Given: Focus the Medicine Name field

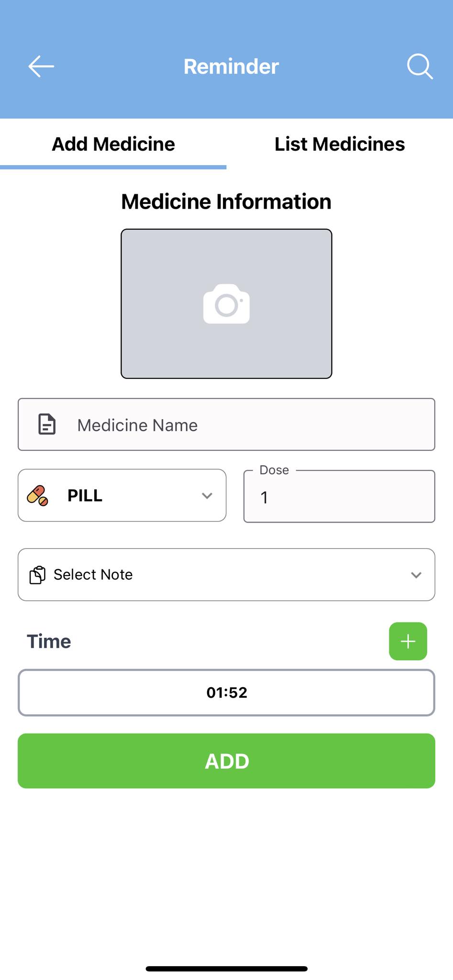Looking at the screenshot, I should (x=226, y=424).
